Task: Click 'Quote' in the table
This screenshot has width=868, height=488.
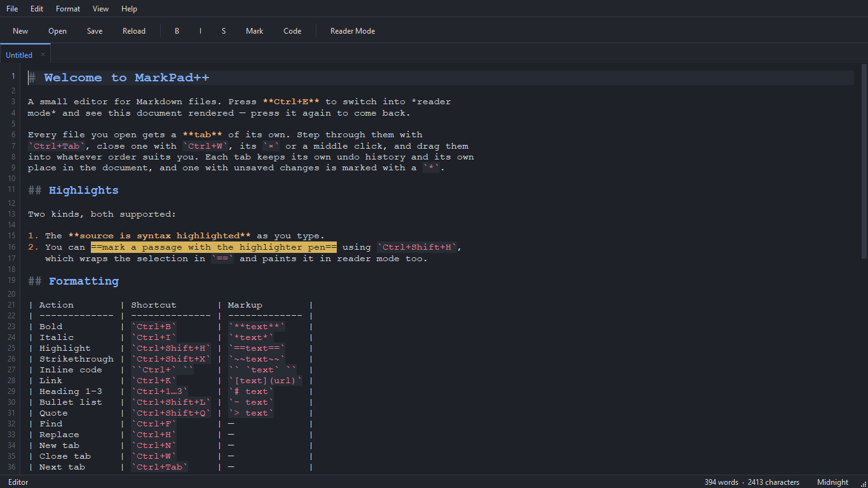Action: (53, 413)
